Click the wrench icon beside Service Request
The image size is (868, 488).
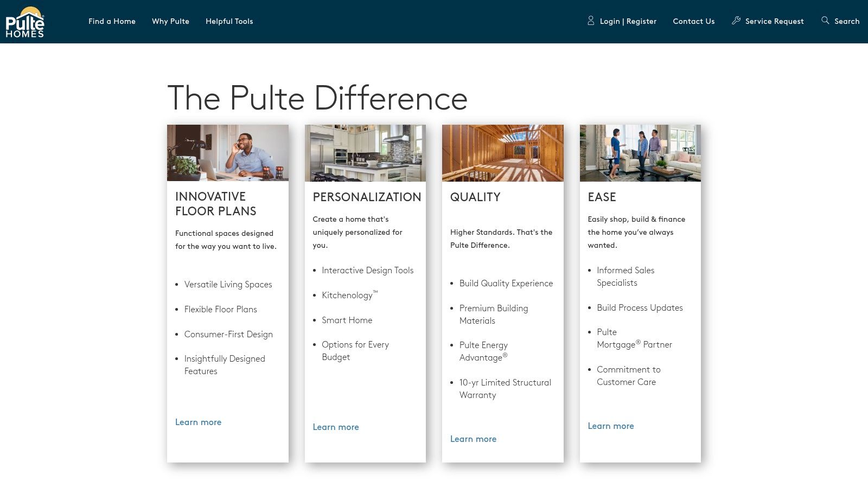tap(736, 21)
